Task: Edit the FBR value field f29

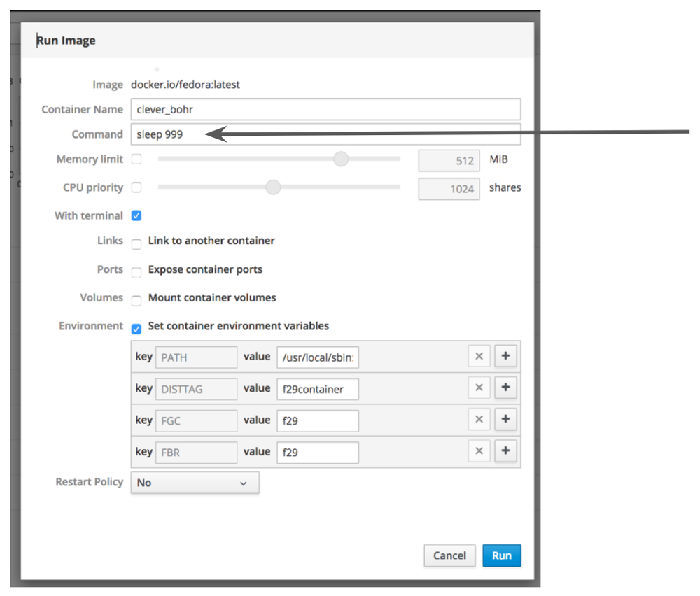Action: 318,453
